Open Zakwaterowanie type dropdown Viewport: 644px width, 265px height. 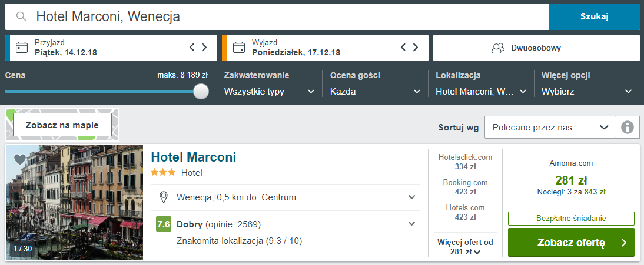point(270,92)
